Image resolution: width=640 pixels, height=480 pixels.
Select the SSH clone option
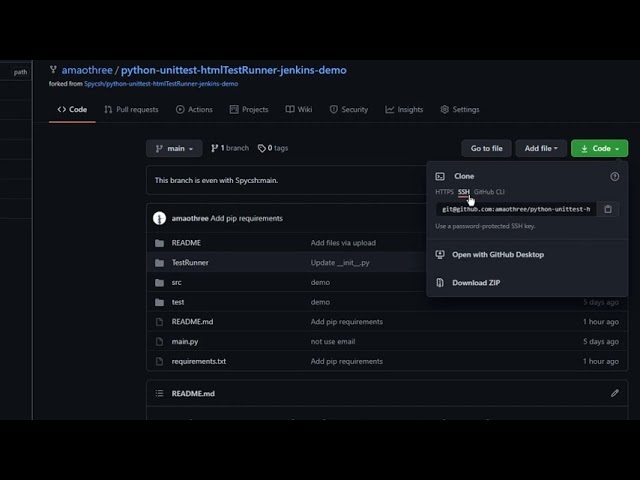[463, 192]
